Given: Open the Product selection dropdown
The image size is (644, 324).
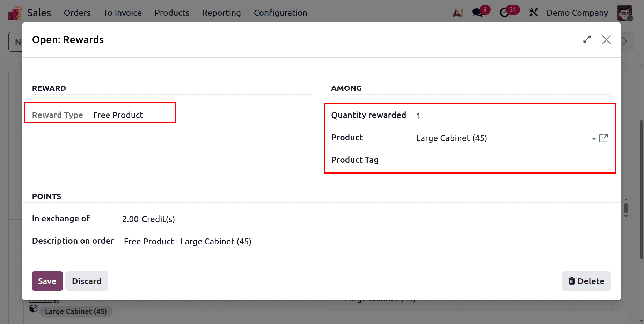Looking at the screenshot, I should tap(594, 138).
